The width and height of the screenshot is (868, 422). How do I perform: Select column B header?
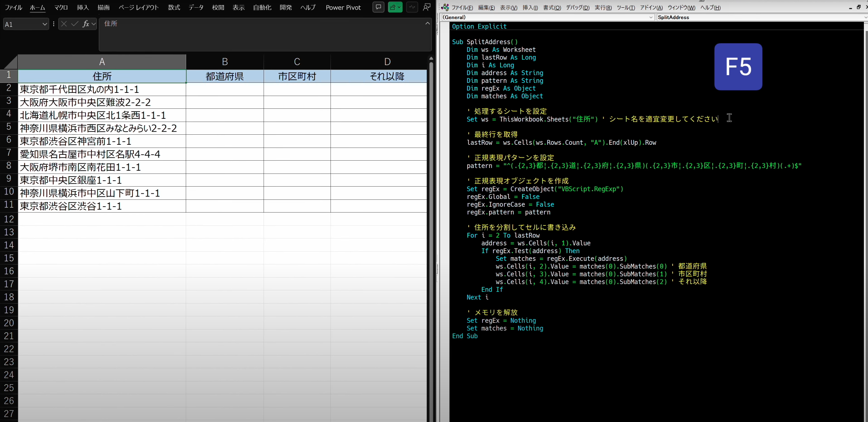tap(225, 62)
